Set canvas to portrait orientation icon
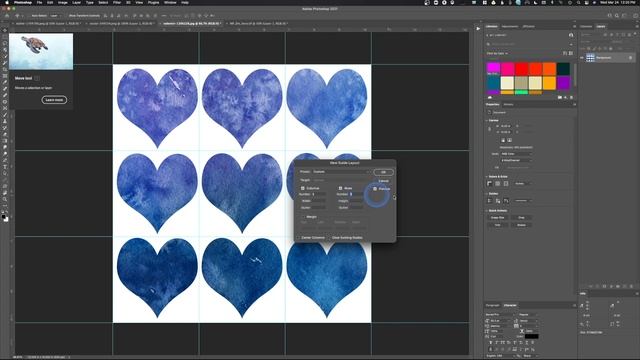Screen dimensions: 640x360 (503, 140)
